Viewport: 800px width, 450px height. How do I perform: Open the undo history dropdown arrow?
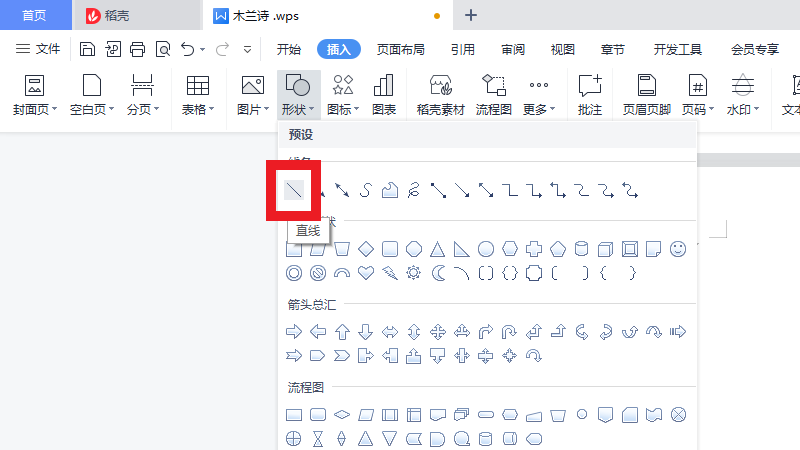(x=203, y=49)
